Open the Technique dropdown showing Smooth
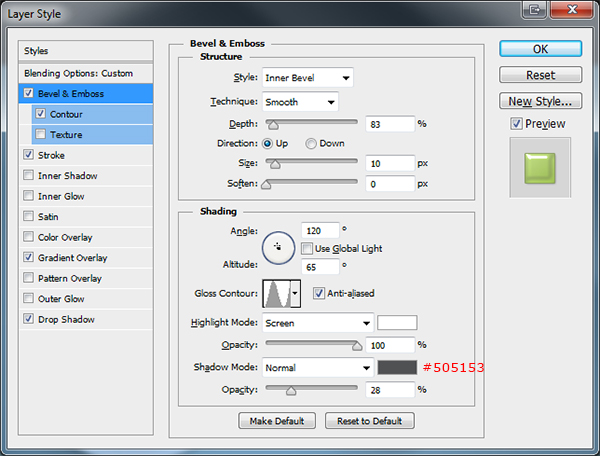 point(300,102)
